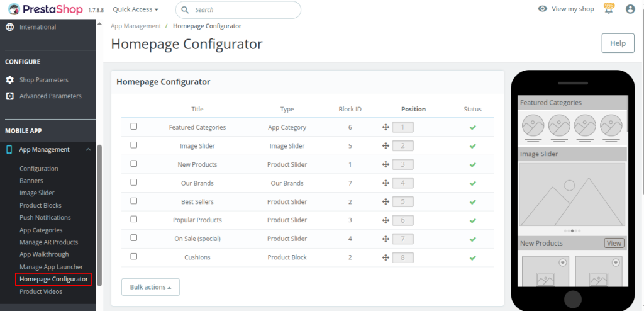Click the phone preview home button
The width and height of the screenshot is (644, 311).
(572, 298)
